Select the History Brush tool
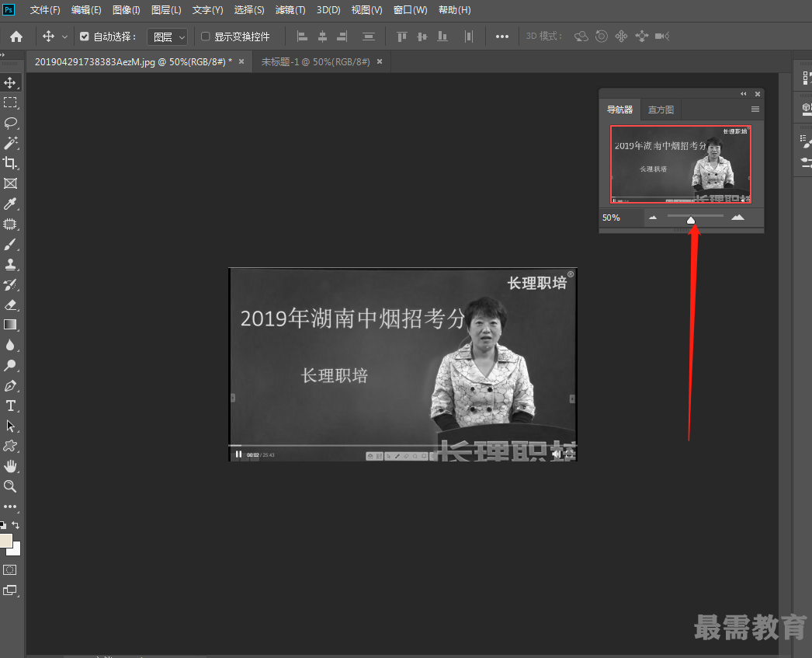The height and width of the screenshot is (658, 812). click(x=10, y=284)
